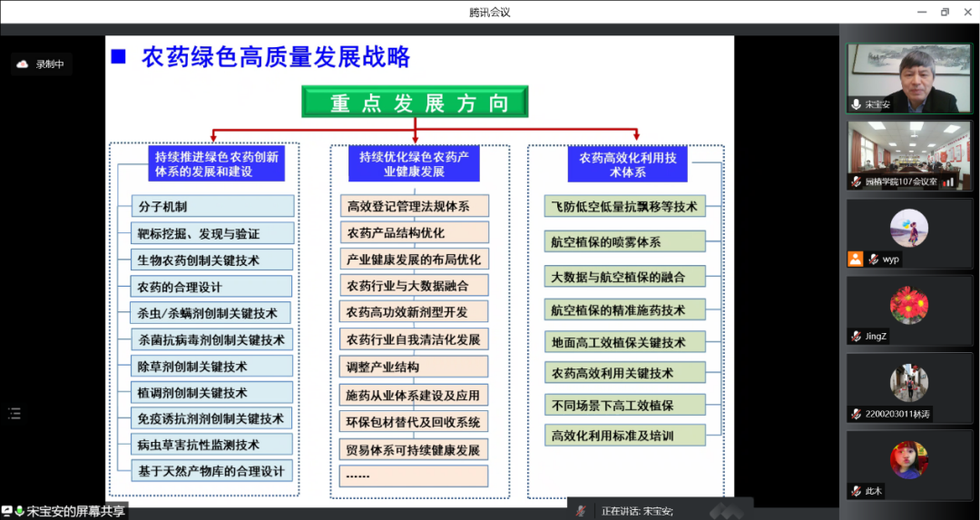
Task: Click JingZ's red flower avatar
Action: [x=908, y=305]
